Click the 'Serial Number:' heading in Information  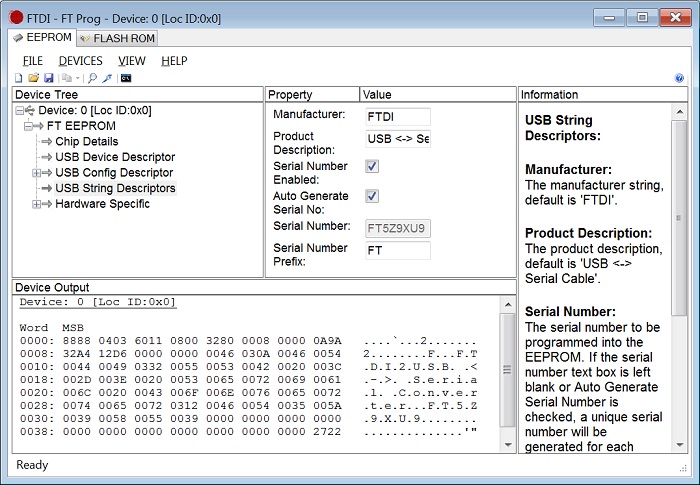pyautogui.click(x=570, y=312)
